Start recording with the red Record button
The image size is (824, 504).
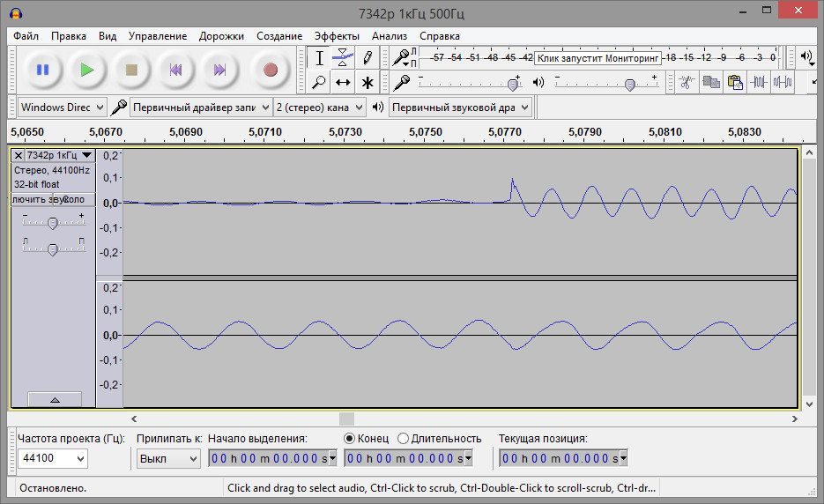click(x=270, y=70)
